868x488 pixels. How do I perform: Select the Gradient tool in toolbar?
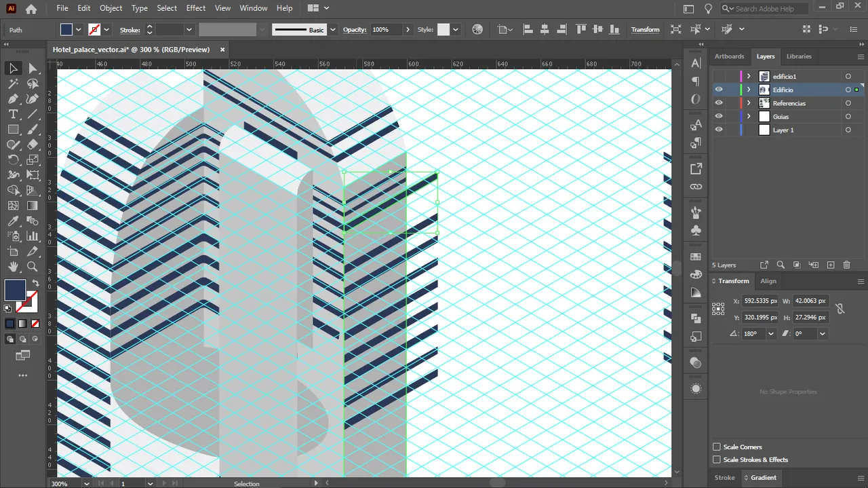[x=33, y=206]
